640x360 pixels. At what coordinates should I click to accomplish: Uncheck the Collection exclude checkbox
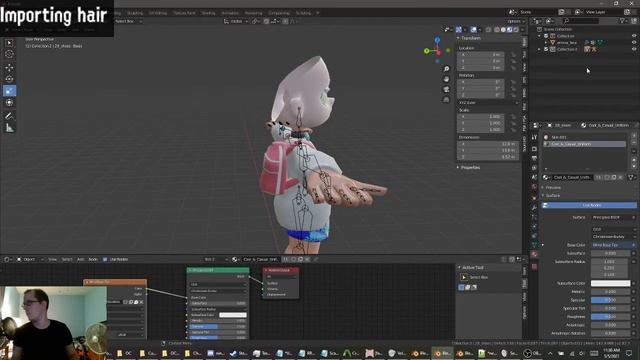click(x=546, y=36)
